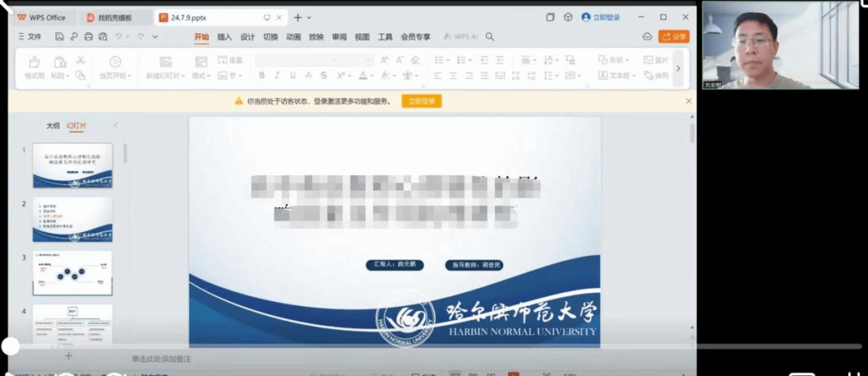Click the Print icon in quick toolbar
Image resolution: width=868 pixels, height=376 pixels.
point(88,37)
